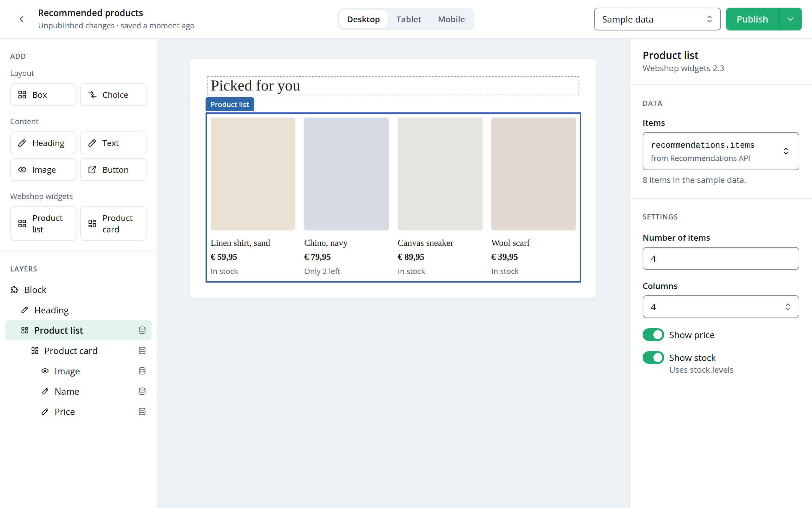Click data binding icon on Product list layer
Viewport: 812px width, 508px height.
point(142,330)
